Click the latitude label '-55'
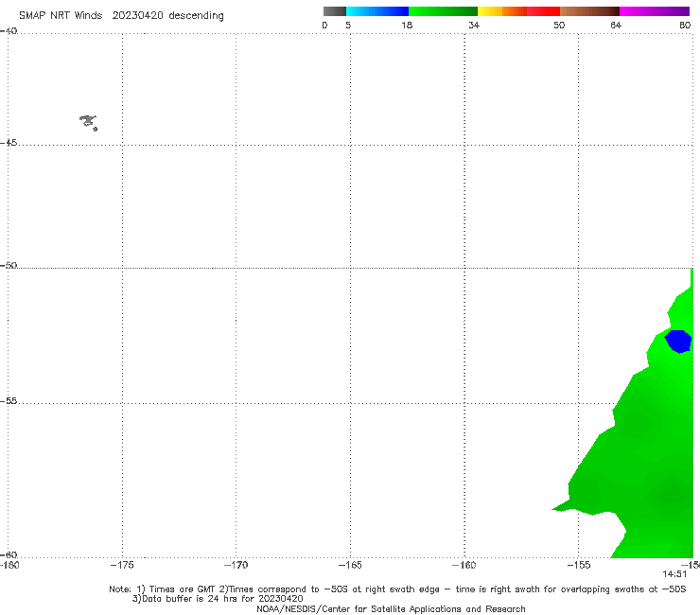 pos(9,401)
